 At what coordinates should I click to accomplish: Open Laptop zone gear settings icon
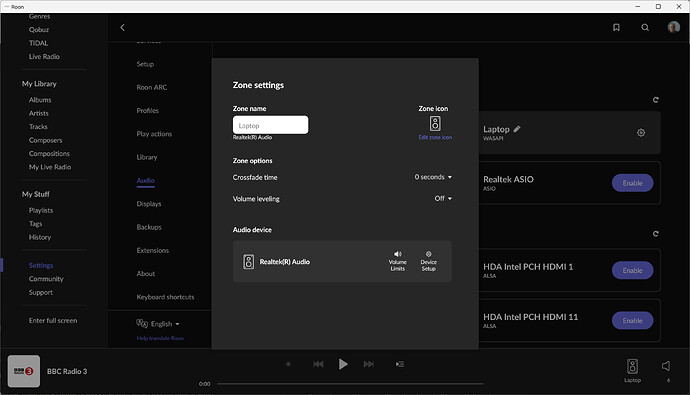641,132
